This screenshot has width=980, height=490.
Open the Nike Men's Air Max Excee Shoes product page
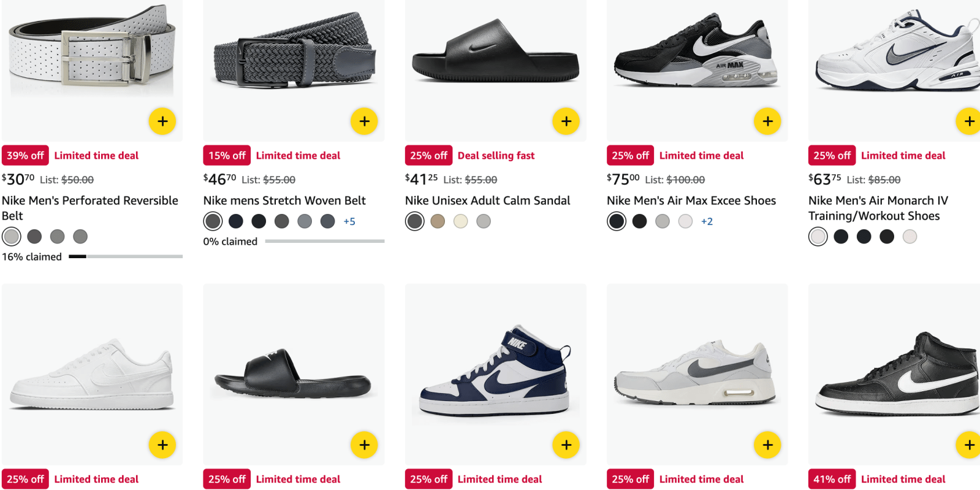point(690,200)
